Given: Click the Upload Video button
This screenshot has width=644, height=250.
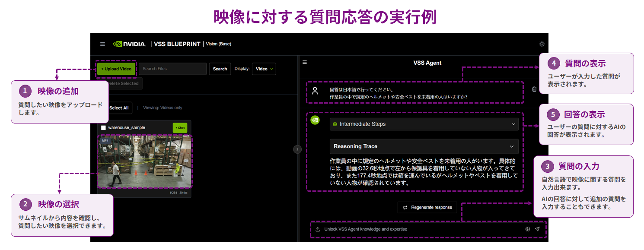Looking at the screenshot, I should [116, 69].
